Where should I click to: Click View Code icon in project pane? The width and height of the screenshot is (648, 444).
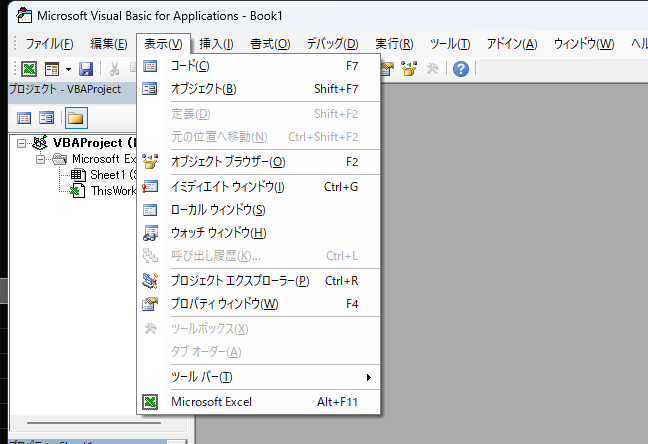[x=24, y=118]
